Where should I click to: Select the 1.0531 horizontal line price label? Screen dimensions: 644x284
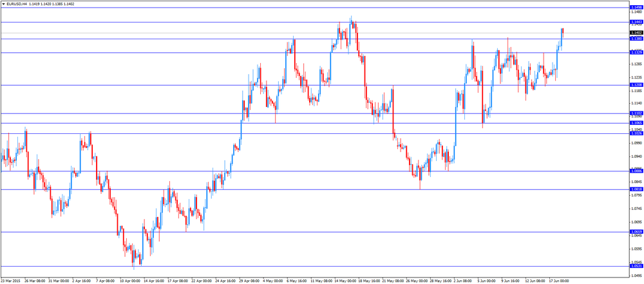pos(636,266)
